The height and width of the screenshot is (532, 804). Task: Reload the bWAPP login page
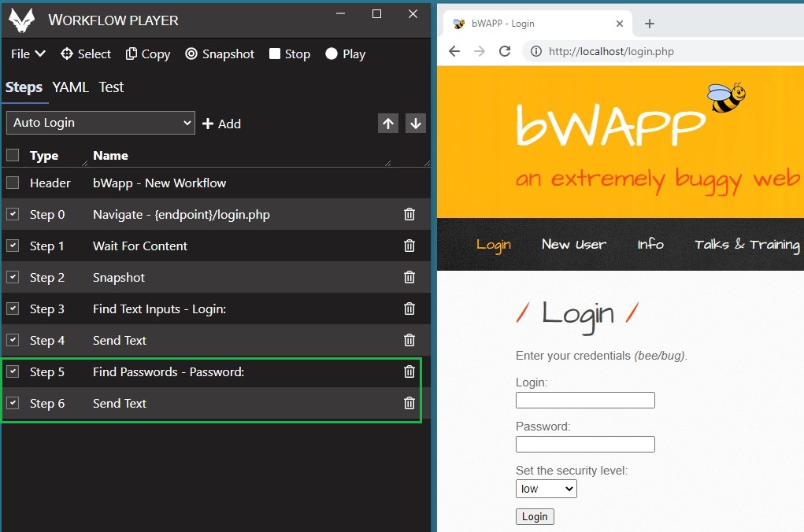(505, 51)
